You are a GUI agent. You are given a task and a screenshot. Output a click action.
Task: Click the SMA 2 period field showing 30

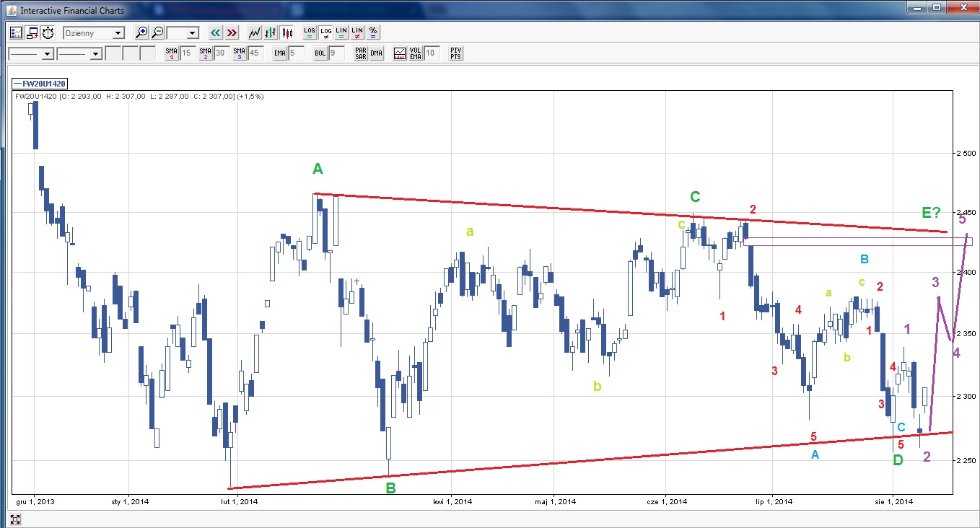(x=222, y=53)
